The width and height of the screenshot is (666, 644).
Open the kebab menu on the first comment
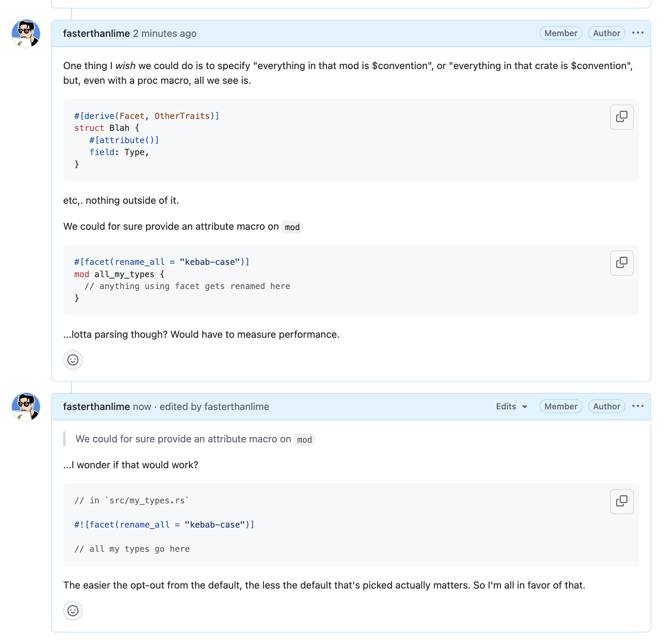pos(638,33)
